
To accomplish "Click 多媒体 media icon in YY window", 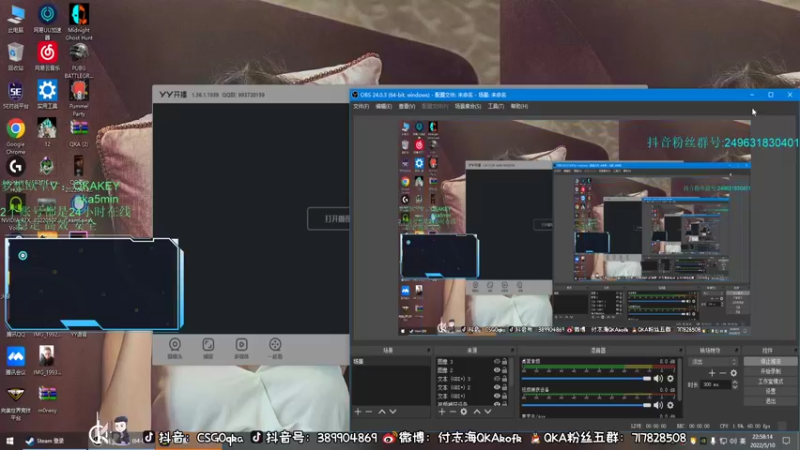I will click(241, 348).
